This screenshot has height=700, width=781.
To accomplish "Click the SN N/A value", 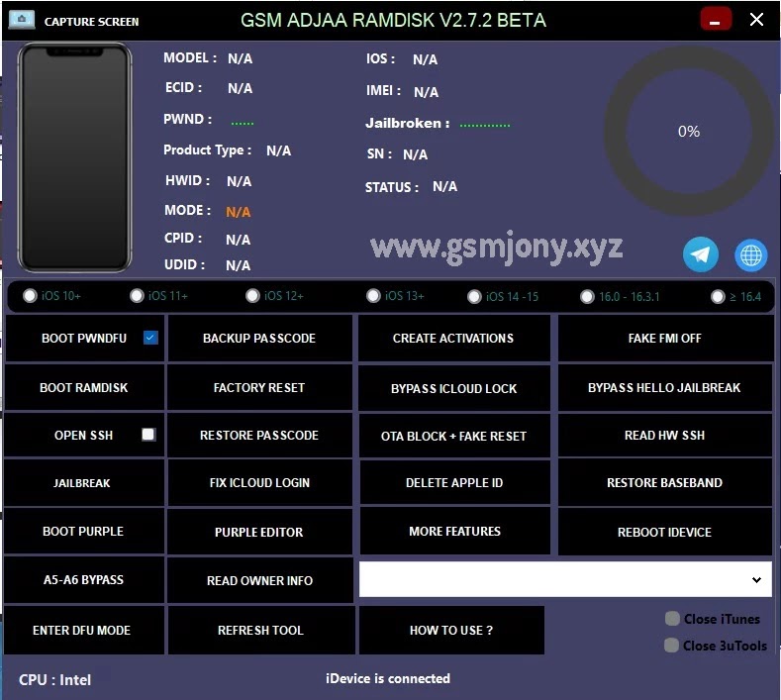I will (x=416, y=154).
